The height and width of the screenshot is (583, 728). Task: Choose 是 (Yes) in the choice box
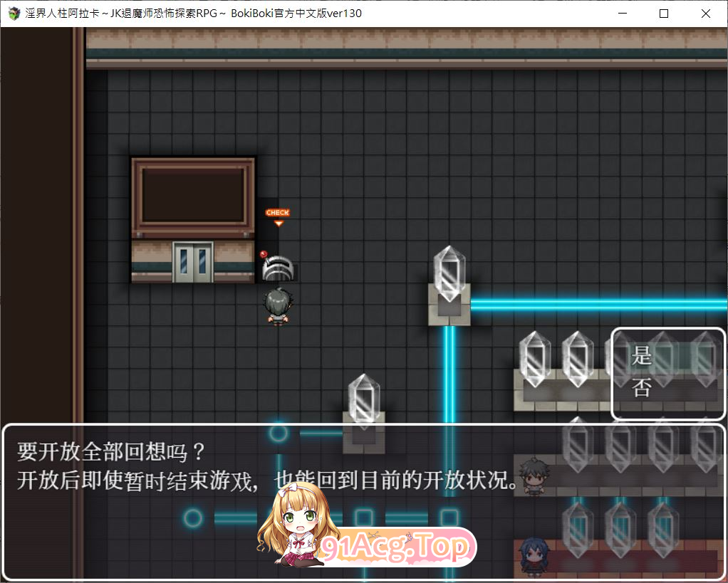[x=668, y=356]
